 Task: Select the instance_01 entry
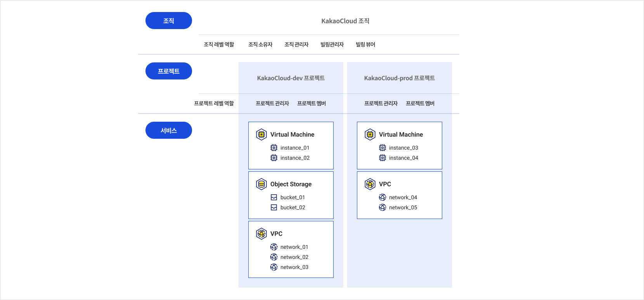295,148
